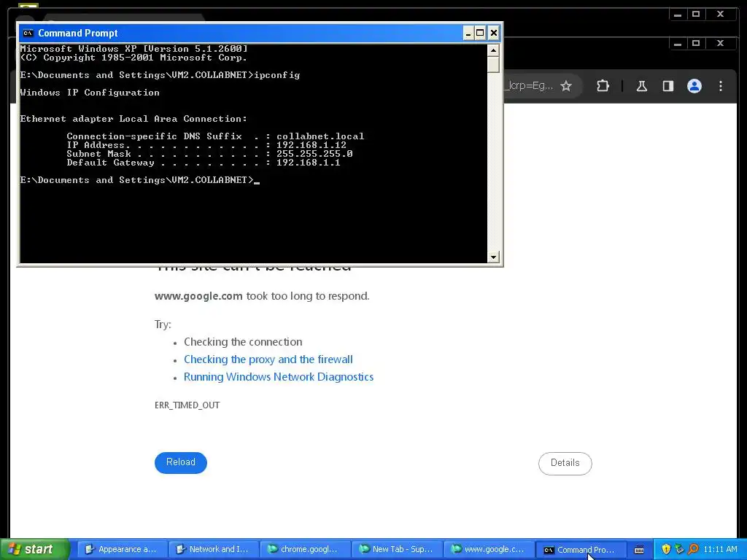Screen dimensions: 747x560
Task: Switch to 'chrome.googl...' taskbar item
Action: pos(306,550)
